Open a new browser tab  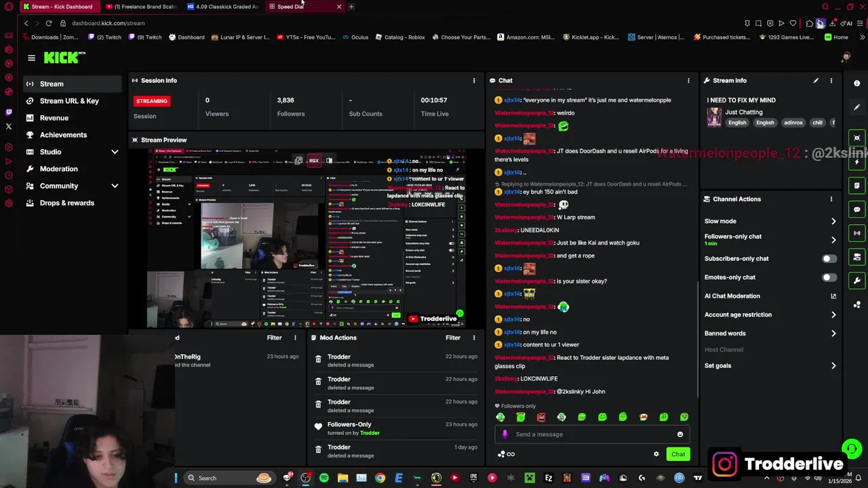click(x=351, y=7)
